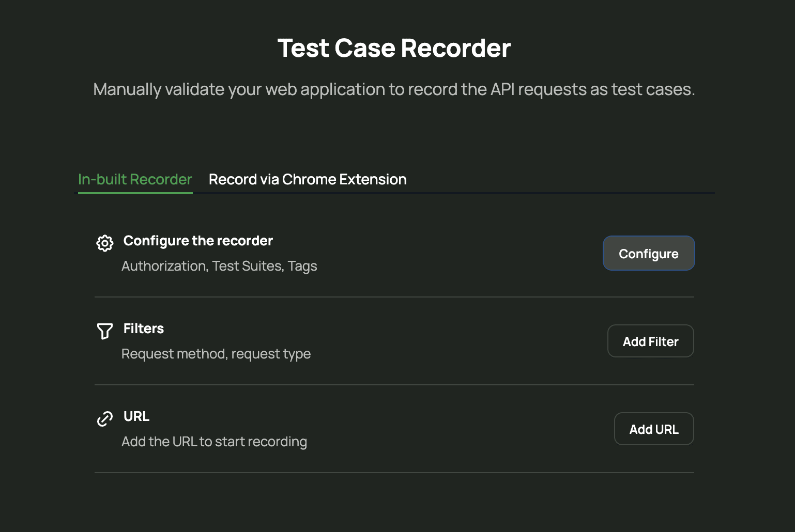Click 'Authorization, Test Suites, Tags' subtitle
795x532 pixels.
click(219, 266)
